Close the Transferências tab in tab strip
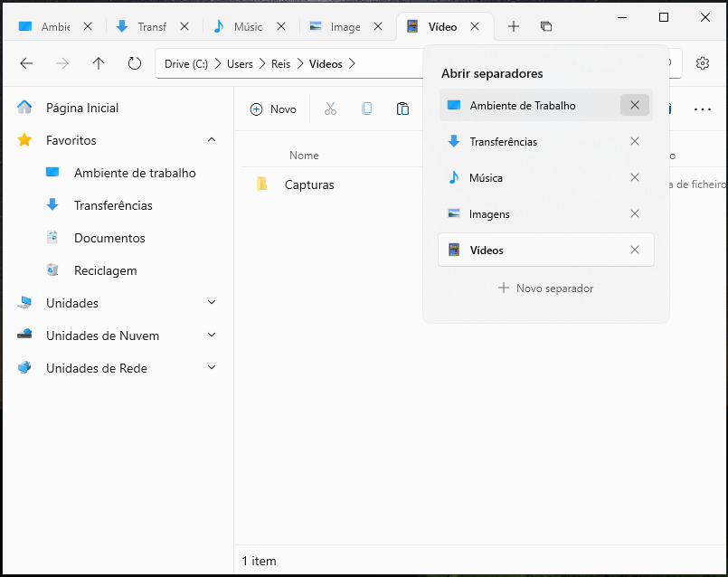This screenshot has height=577, width=728. pyautogui.click(x=184, y=26)
